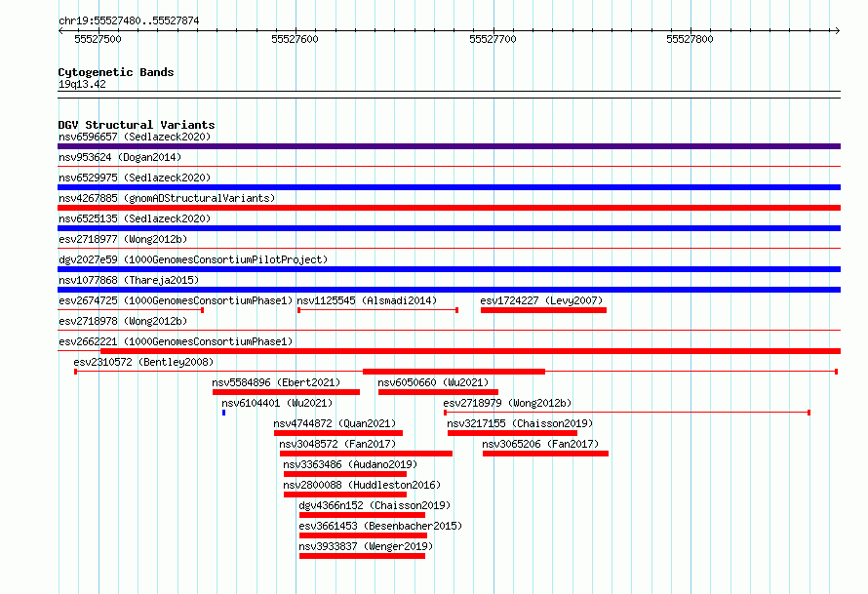Open nsv3065206 (Fan2017) label
The image size is (868, 594).
pyautogui.click(x=541, y=444)
